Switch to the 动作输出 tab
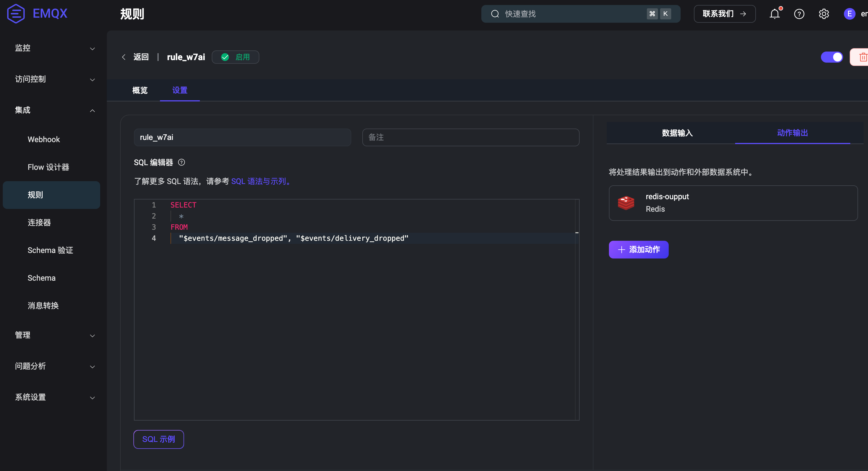Screen dimensions: 868x471 coord(792,133)
